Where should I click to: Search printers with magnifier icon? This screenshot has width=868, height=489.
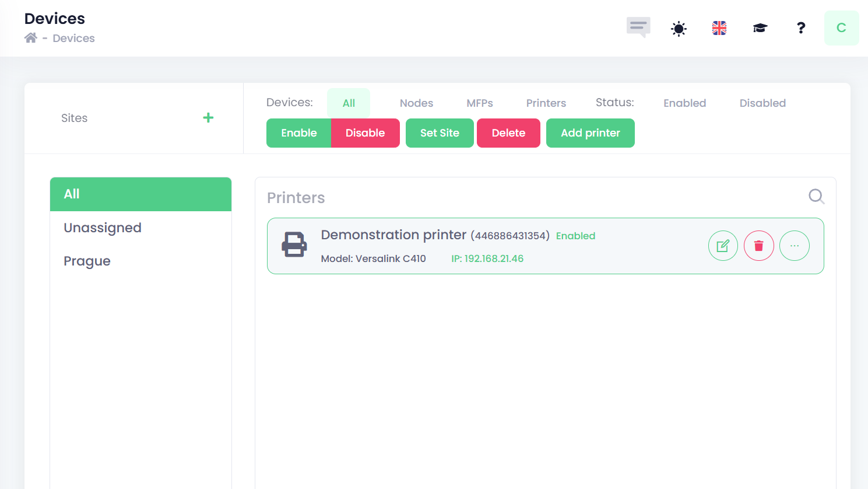pyautogui.click(x=816, y=197)
